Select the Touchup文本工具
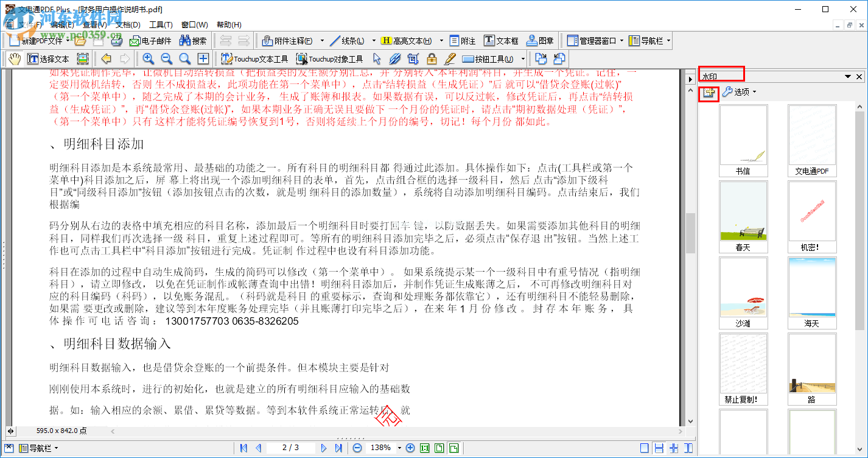The width and height of the screenshot is (868, 458). pyautogui.click(x=254, y=59)
